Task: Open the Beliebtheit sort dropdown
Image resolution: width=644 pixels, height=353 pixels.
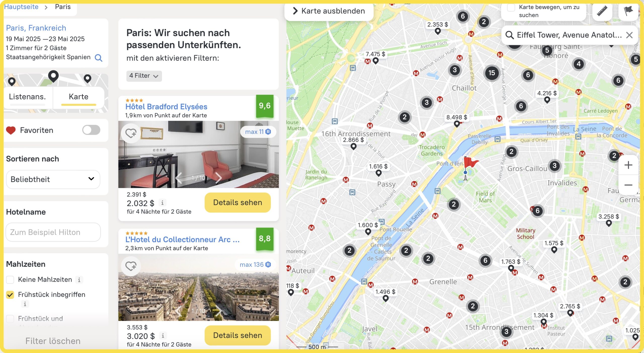Action: 53,179
